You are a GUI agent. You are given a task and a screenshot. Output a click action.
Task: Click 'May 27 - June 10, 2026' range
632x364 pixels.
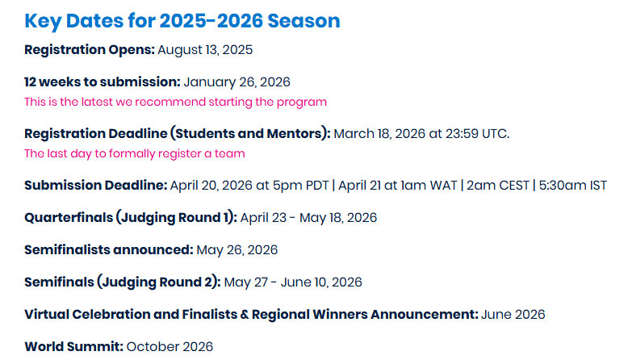pos(293,282)
